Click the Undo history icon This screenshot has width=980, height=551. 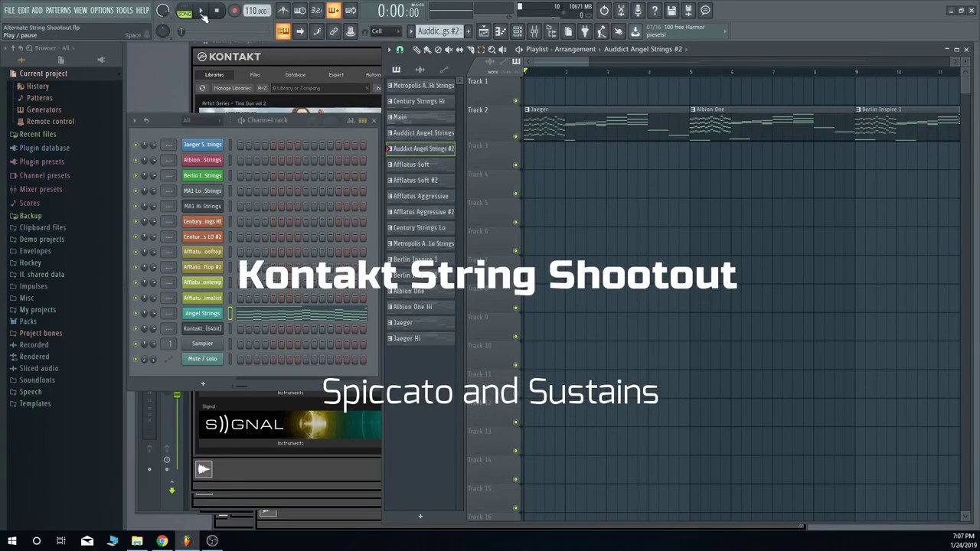pos(604,11)
